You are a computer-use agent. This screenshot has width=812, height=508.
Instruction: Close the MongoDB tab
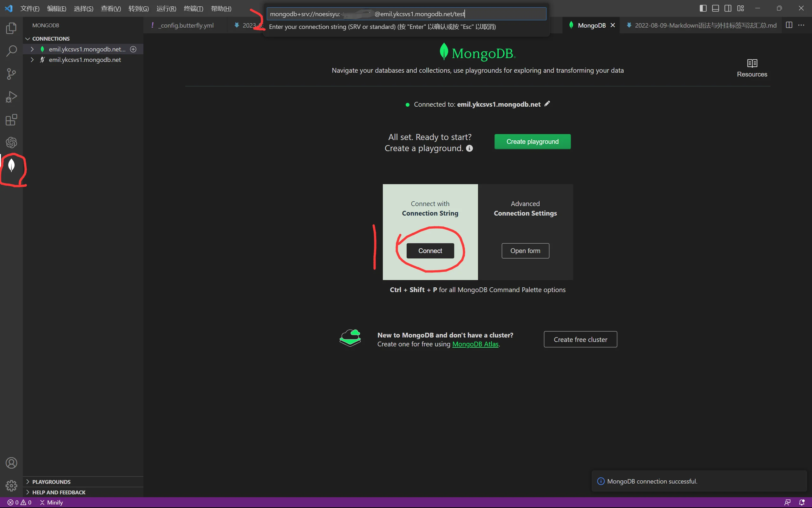(x=613, y=25)
